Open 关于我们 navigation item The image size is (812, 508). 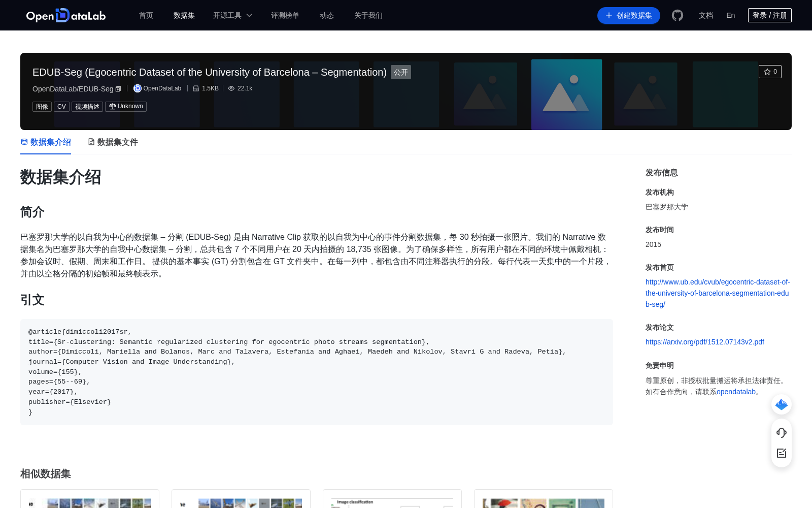click(x=368, y=15)
